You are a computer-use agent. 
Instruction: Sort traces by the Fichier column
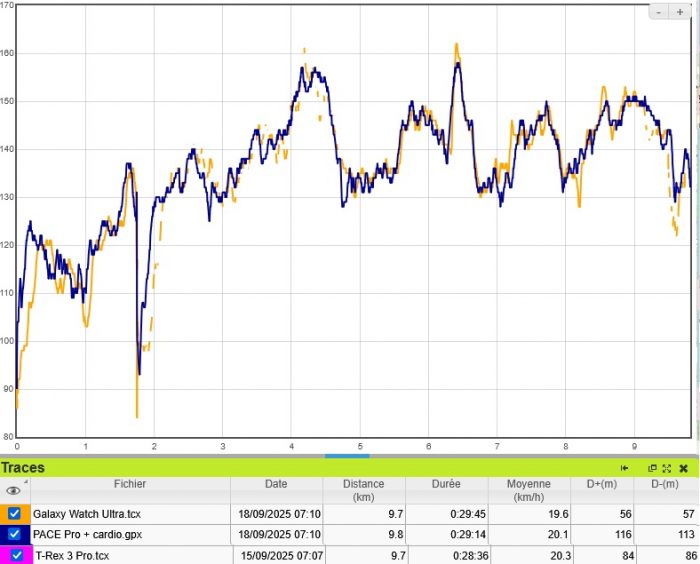130,484
